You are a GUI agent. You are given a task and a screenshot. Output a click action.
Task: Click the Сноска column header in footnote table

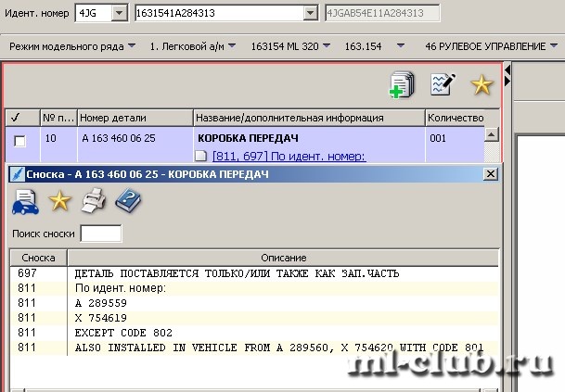(x=39, y=258)
